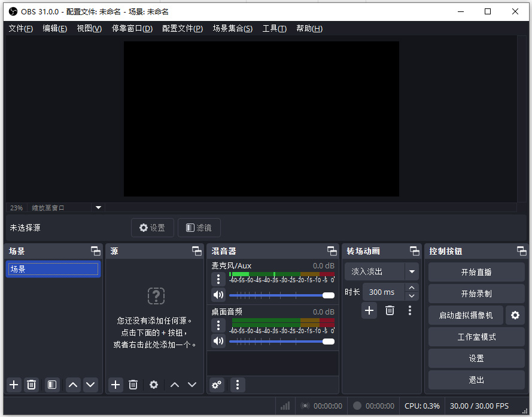The height and width of the screenshot is (417, 532).
Task: Open 麦克风/Aux options via kebab icon
Action: pos(218,279)
